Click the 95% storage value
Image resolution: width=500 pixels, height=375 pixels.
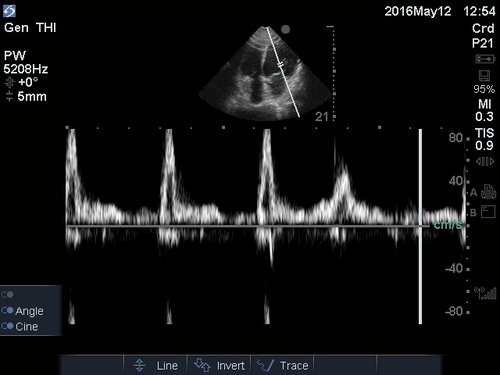click(x=484, y=89)
